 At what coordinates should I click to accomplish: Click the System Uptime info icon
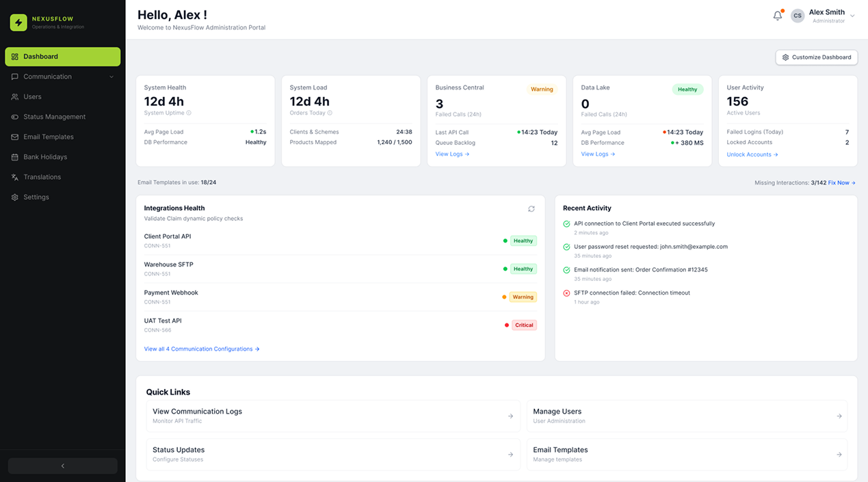coord(189,113)
